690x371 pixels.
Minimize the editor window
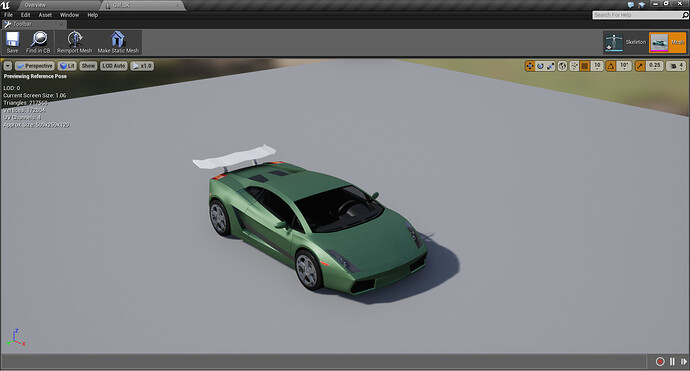656,4
